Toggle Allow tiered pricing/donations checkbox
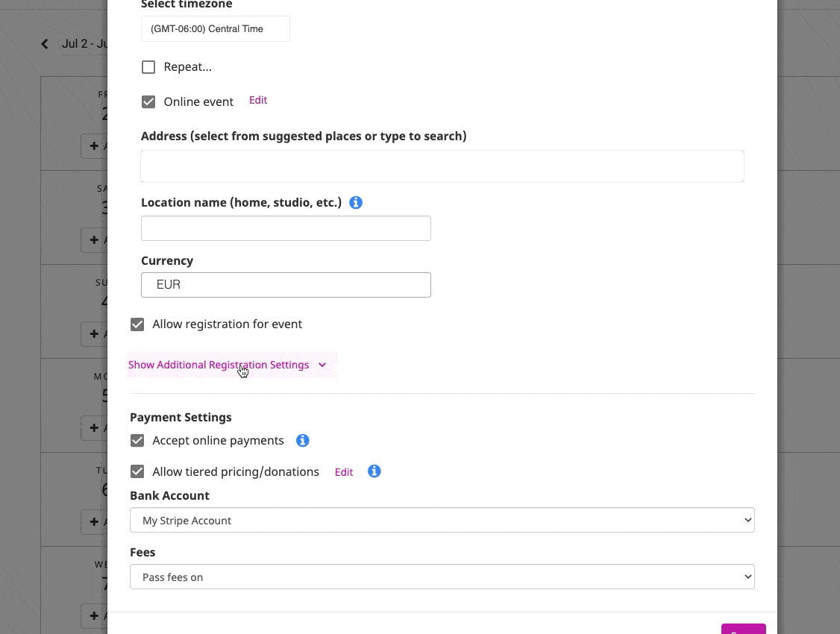The image size is (840, 634). pyautogui.click(x=137, y=471)
